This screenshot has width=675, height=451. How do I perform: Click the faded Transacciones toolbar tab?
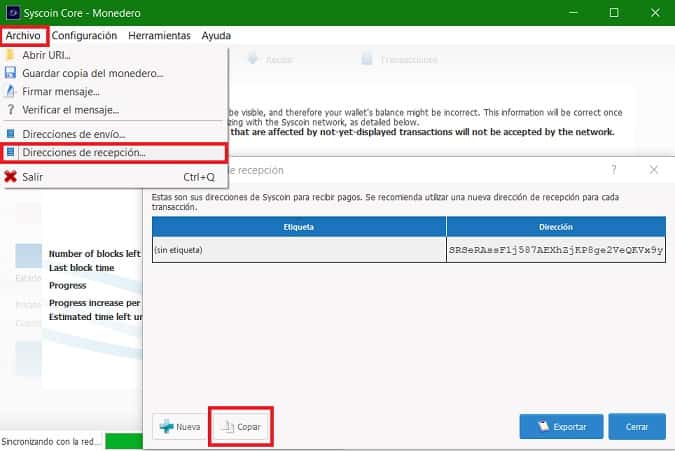click(x=400, y=59)
